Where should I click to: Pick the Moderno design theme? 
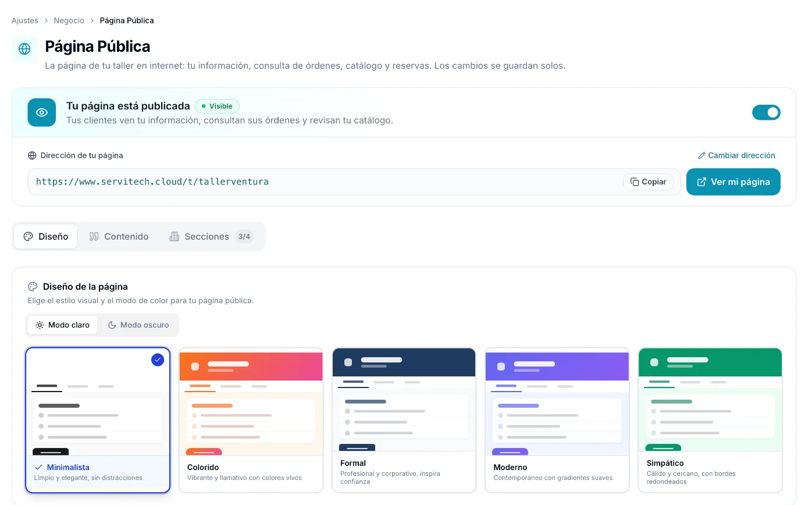click(557, 420)
